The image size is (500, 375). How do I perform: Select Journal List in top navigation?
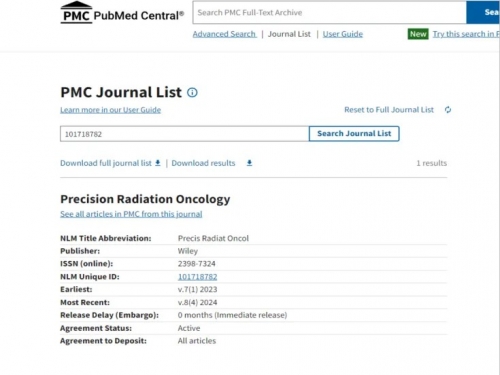click(x=289, y=34)
